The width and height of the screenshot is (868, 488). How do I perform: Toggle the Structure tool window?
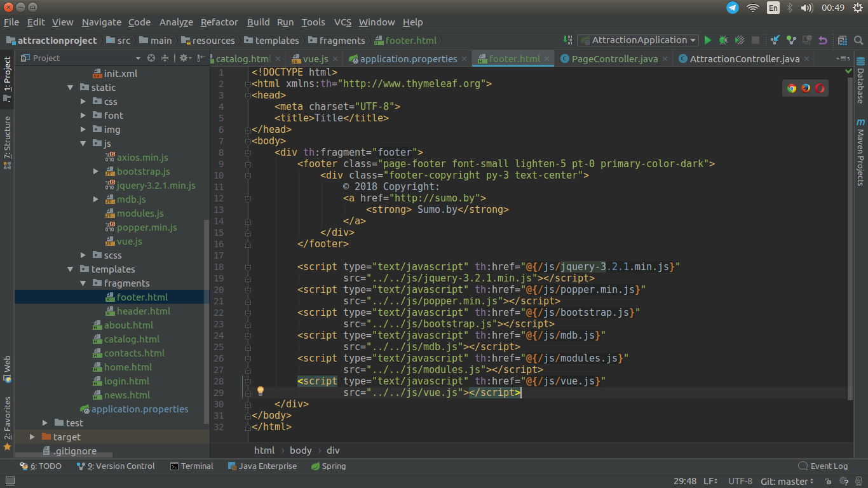tap(7, 142)
